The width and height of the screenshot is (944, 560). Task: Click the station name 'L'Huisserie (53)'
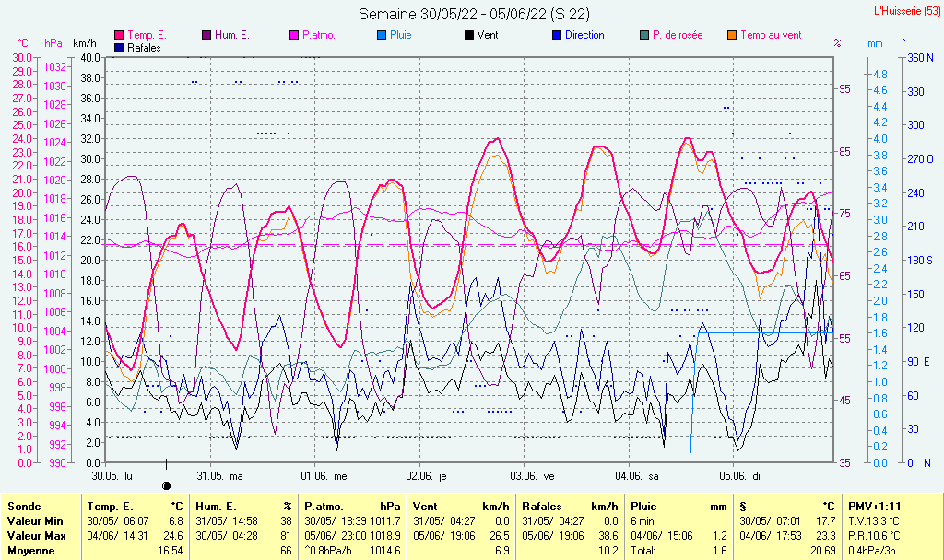pyautogui.click(x=907, y=11)
